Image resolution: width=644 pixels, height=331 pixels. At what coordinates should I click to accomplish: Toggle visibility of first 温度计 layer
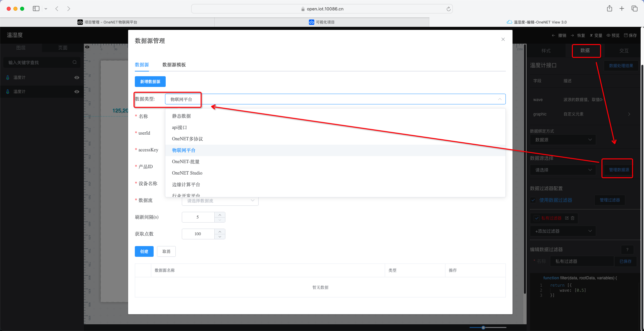[77, 78]
